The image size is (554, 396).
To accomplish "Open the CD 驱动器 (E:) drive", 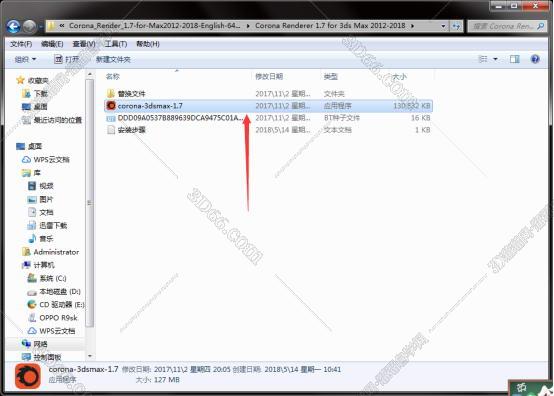I will pyautogui.click(x=61, y=305).
